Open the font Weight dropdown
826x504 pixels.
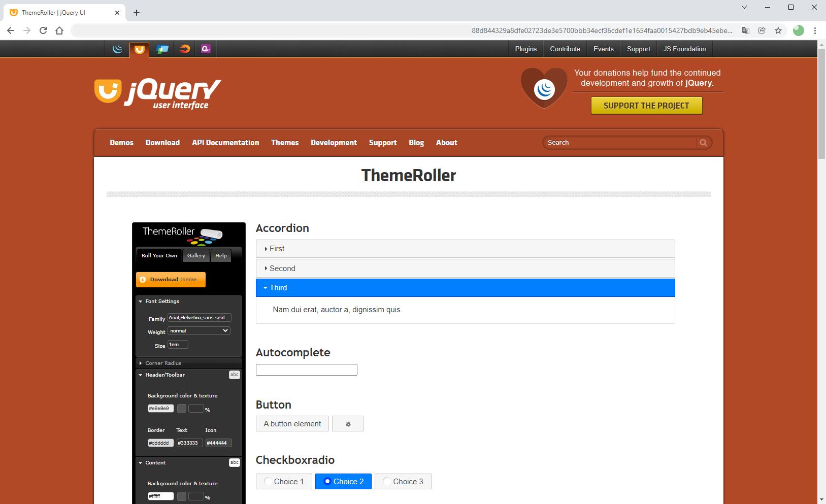tap(199, 331)
